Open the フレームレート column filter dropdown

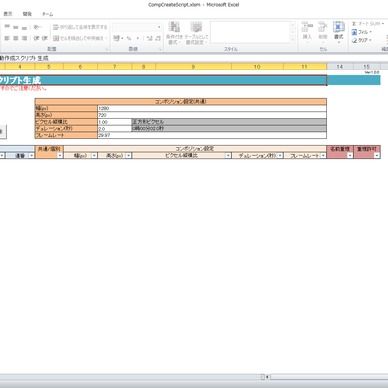pos(323,155)
